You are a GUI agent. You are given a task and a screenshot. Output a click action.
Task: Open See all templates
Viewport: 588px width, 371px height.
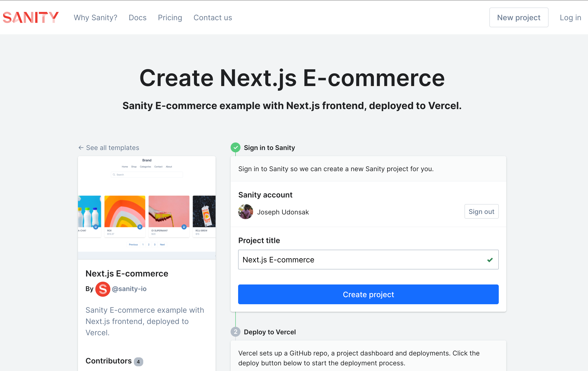coord(112,148)
